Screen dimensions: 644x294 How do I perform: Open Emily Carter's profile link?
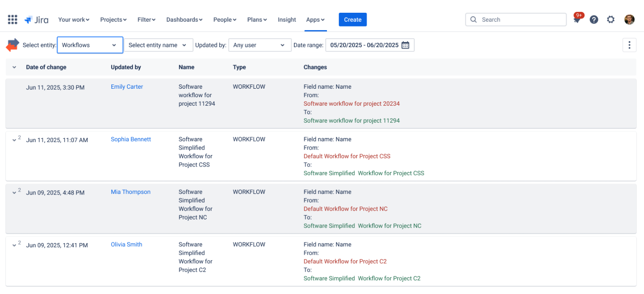(x=127, y=86)
